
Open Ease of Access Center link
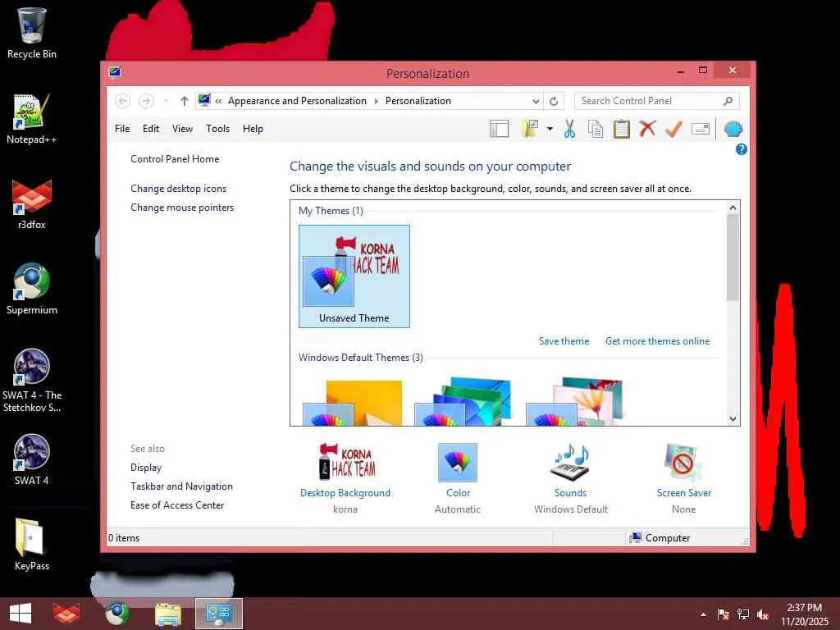coord(177,505)
